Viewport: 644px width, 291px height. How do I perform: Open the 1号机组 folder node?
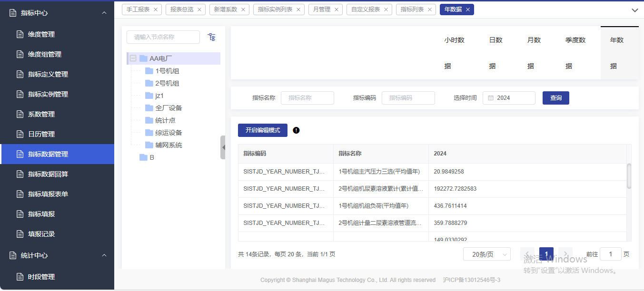(x=167, y=71)
